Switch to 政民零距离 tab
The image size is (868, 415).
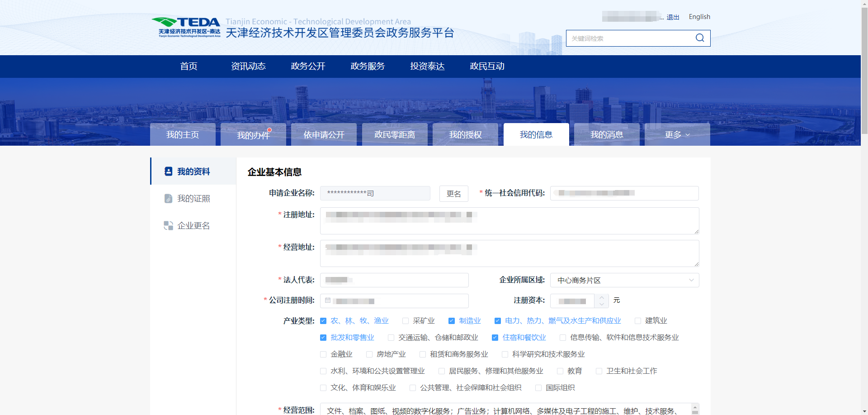point(395,134)
